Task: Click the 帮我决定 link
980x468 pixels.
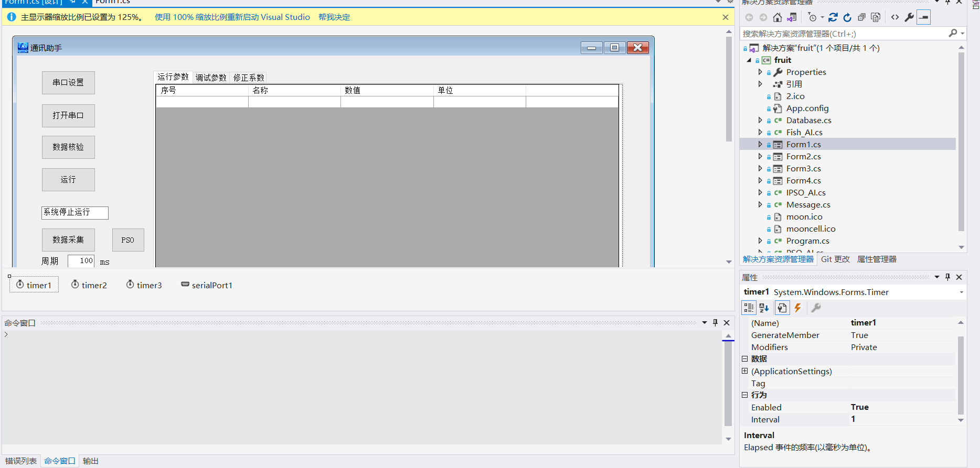Action: point(334,17)
